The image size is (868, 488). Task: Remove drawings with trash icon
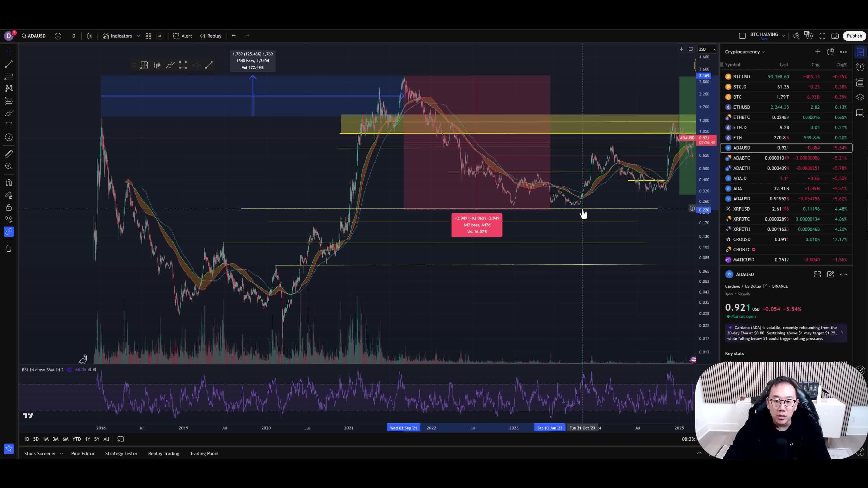pyautogui.click(x=9, y=249)
